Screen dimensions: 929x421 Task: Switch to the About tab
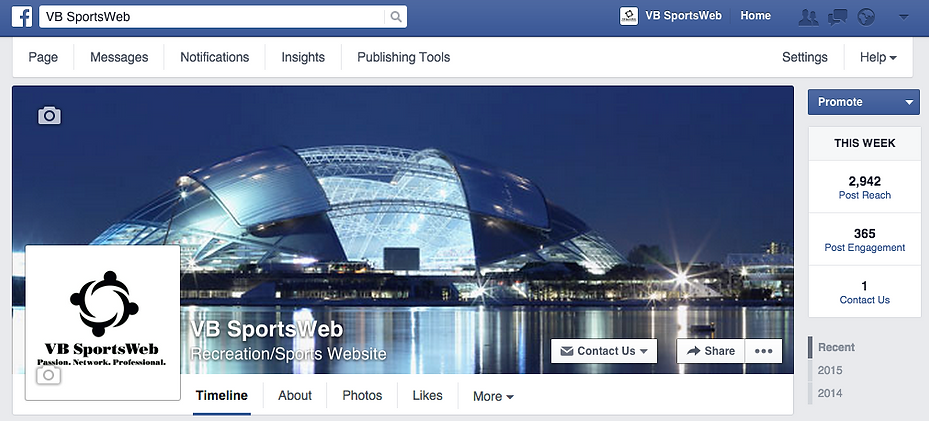pos(295,396)
